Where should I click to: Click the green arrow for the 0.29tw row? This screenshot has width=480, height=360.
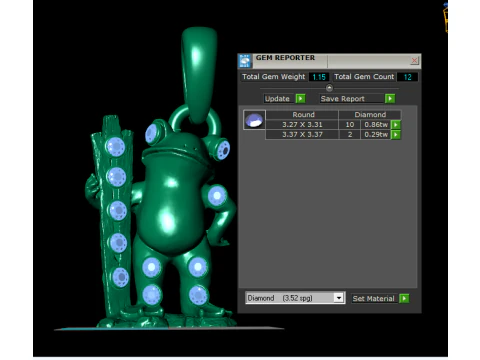pos(396,135)
